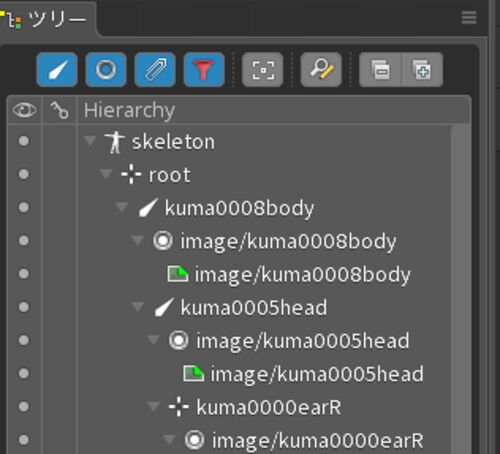Collapse the kuma0000earR bone node
Image resolution: width=500 pixels, height=454 pixels.
pos(154,406)
